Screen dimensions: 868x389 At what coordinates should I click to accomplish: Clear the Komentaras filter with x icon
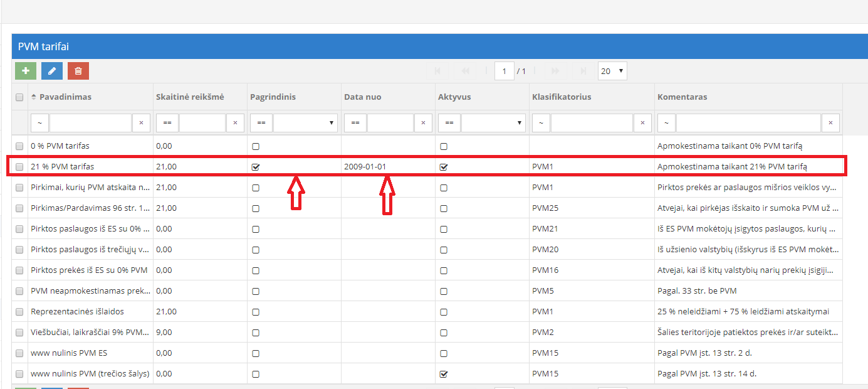pyautogui.click(x=830, y=123)
